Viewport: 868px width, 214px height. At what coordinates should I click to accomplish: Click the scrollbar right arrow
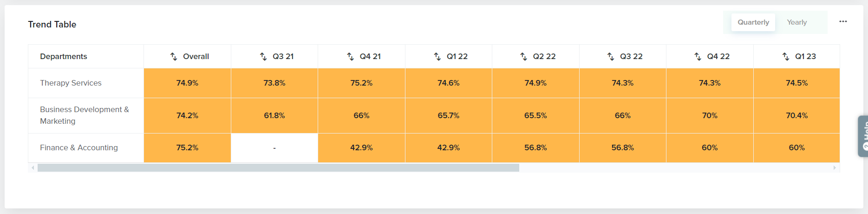point(835,167)
